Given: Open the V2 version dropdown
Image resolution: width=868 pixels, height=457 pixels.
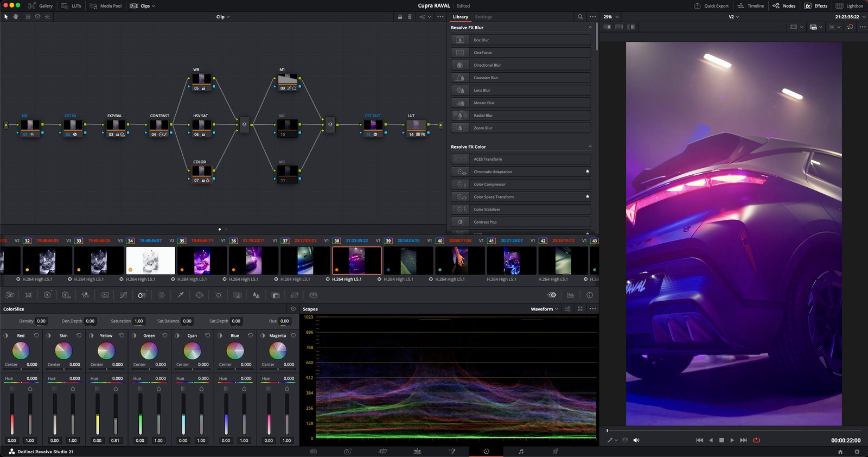Looking at the screenshot, I should tap(733, 17).
